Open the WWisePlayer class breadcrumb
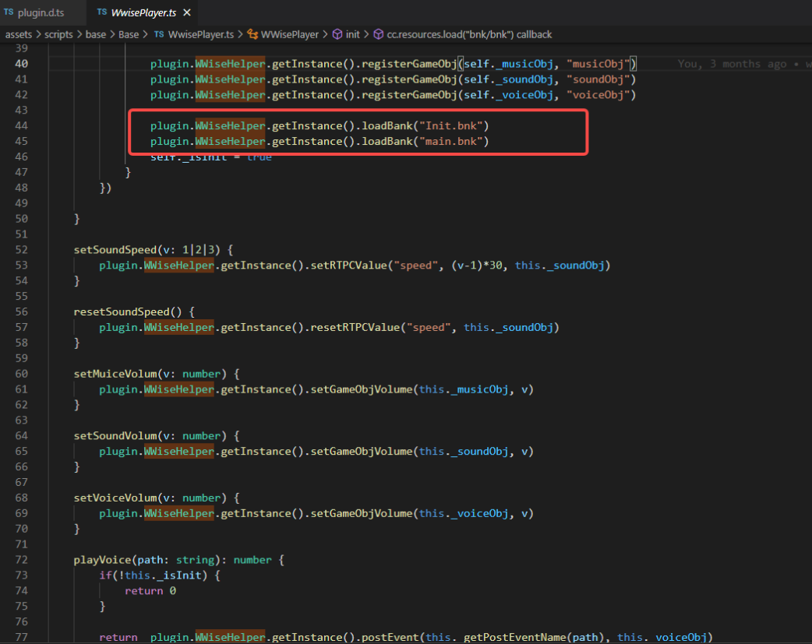Screen dimensions: 812x644 [x=290, y=34]
